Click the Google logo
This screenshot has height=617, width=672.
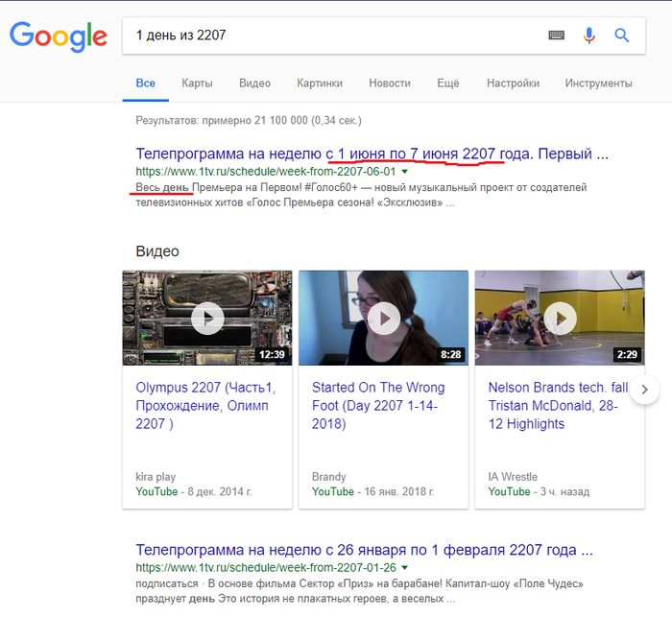pos(59,36)
